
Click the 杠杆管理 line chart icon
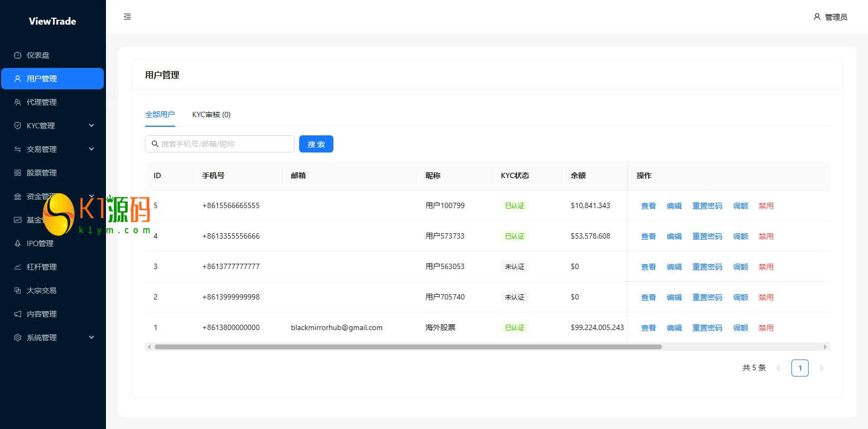click(x=18, y=267)
